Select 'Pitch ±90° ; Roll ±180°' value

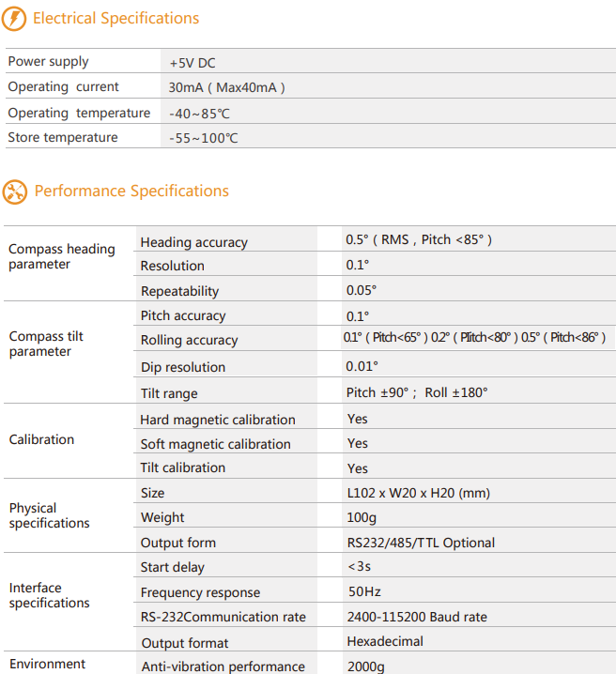coord(417,392)
